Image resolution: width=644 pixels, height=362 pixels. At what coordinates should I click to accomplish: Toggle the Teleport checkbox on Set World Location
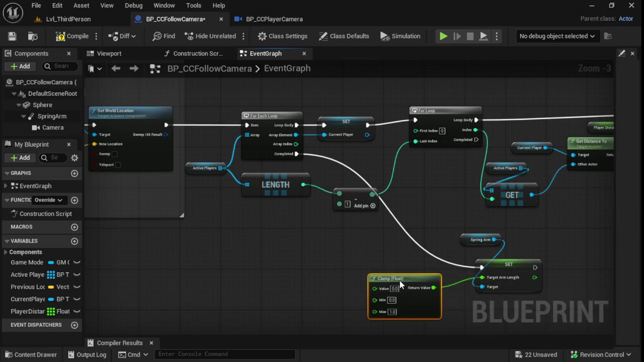118,164
